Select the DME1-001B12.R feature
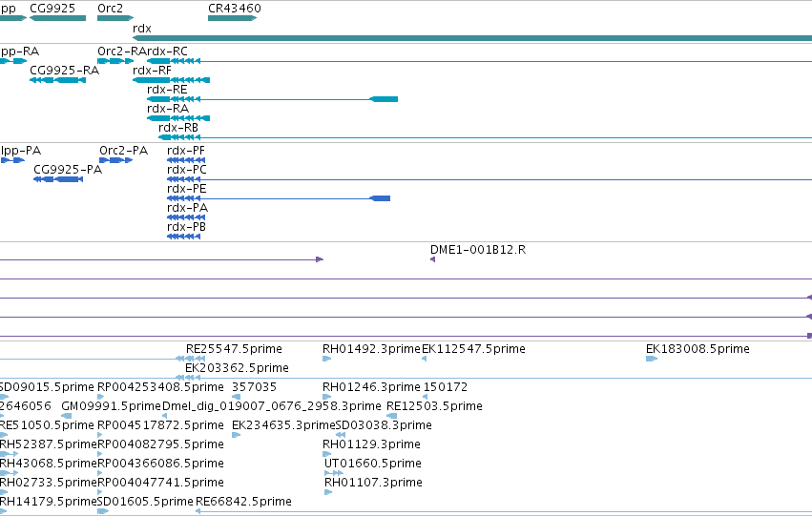This screenshot has width=812, height=516. (x=432, y=259)
